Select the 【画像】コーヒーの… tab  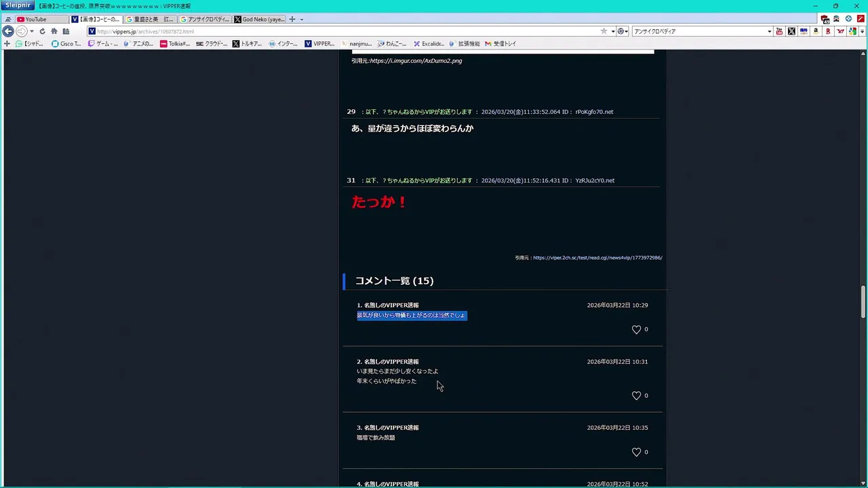pos(96,19)
